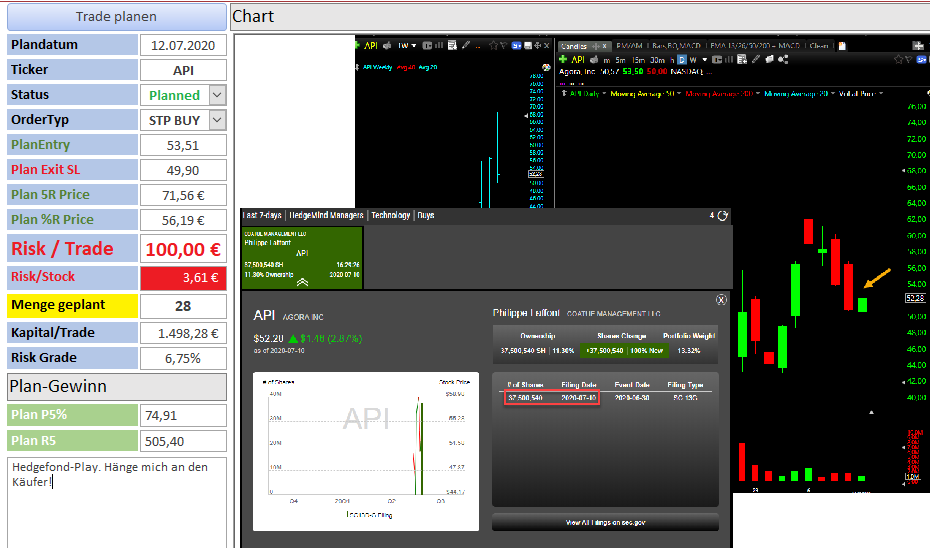Screen dimensions: 930x548
Task: Click the share icon in chart toolbar
Action: (x=783, y=59)
